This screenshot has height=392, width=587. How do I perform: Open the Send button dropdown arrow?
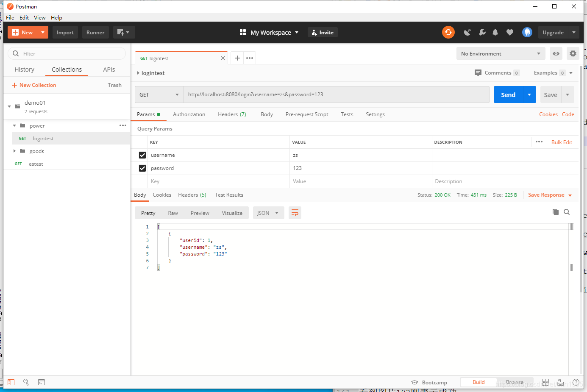[529, 95]
